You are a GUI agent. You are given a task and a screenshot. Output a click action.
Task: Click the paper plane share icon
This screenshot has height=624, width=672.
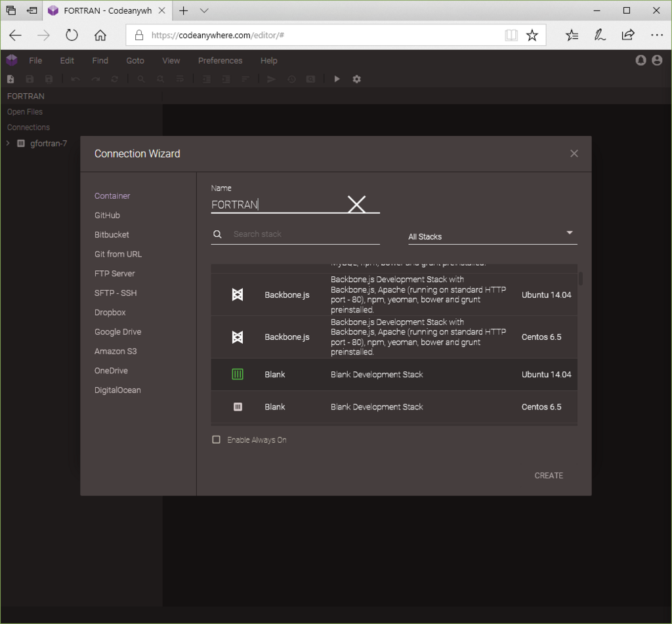(x=271, y=79)
